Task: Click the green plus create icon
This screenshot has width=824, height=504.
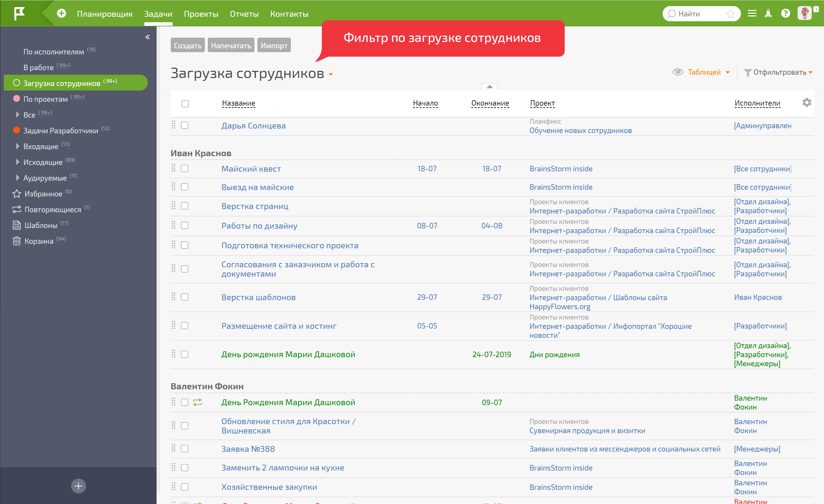Action: [61, 14]
